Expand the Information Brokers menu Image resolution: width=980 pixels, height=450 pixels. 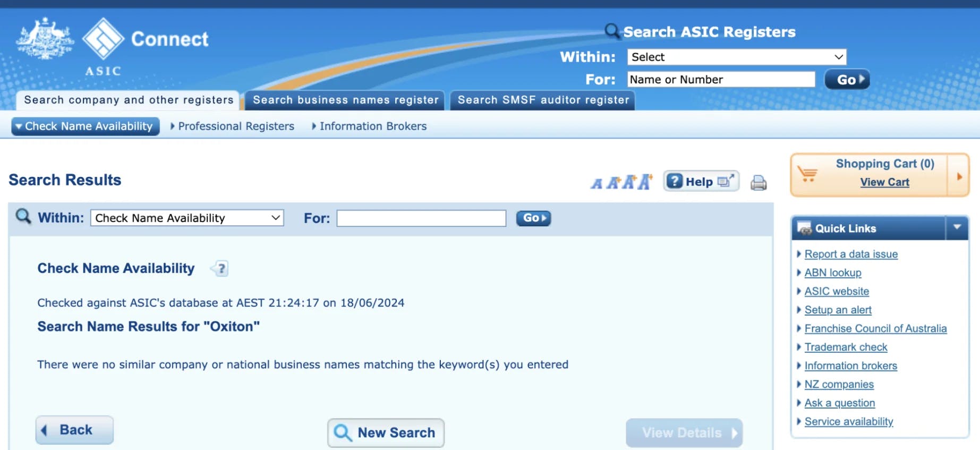(x=369, y=126)
